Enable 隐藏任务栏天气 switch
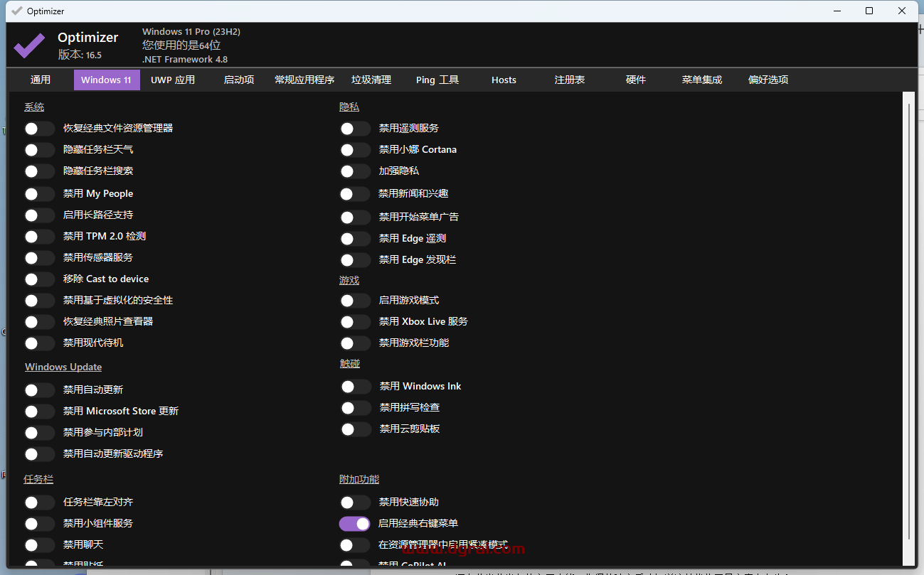The image size is (924, 575). [x=39, y=150]
